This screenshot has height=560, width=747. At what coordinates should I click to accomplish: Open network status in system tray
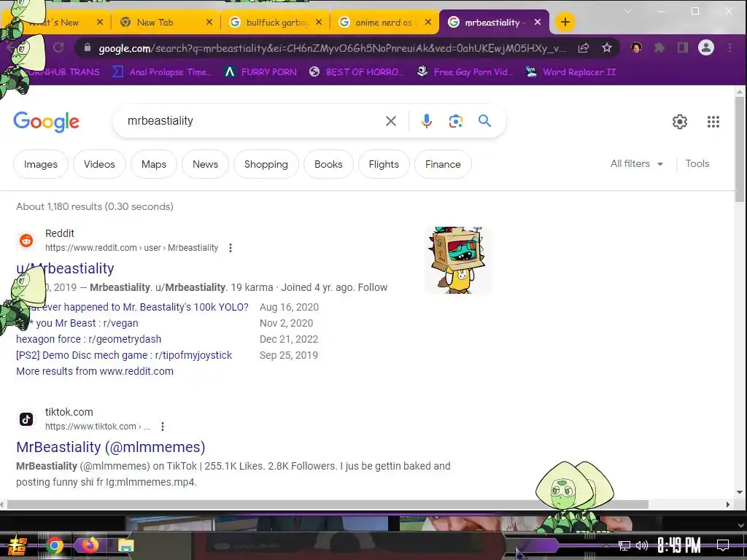click(x=624, y=545)
